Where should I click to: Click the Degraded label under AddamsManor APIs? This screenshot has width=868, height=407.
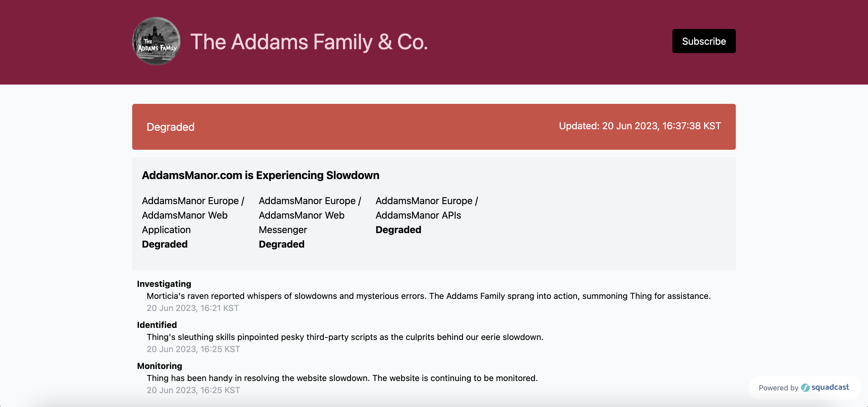coord(398,230)
